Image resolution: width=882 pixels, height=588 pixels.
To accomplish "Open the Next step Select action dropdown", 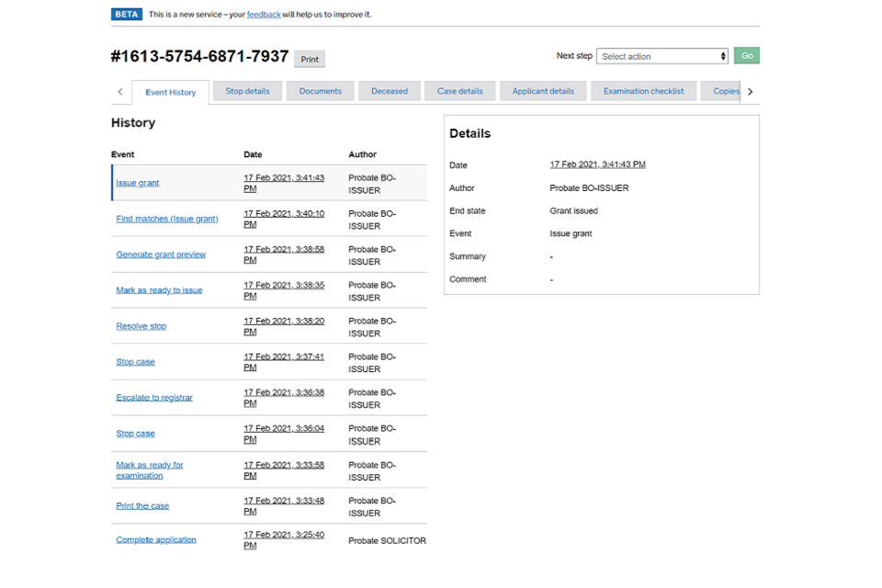I will pos(661,56).
